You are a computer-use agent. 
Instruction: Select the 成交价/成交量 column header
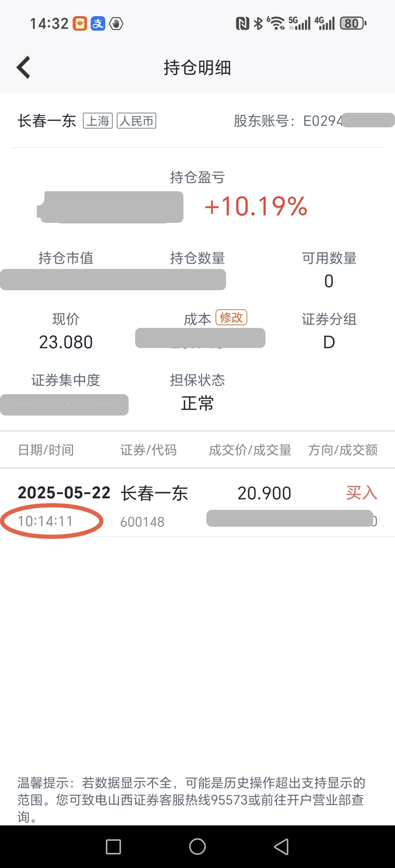tap(250, 450)
